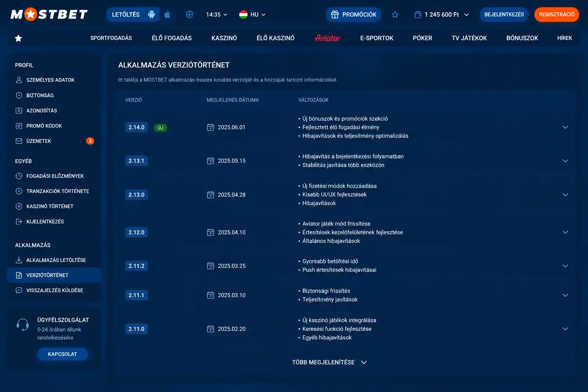Click the Android download icon
The width and height of the screenshot is (588, 392).
(x=152, y=15)
